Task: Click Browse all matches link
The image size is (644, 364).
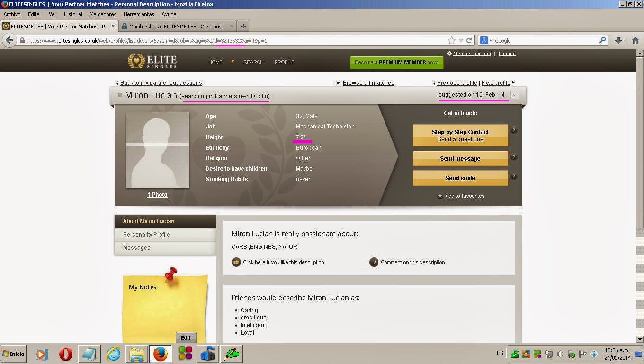Action: tap(368, 83)
